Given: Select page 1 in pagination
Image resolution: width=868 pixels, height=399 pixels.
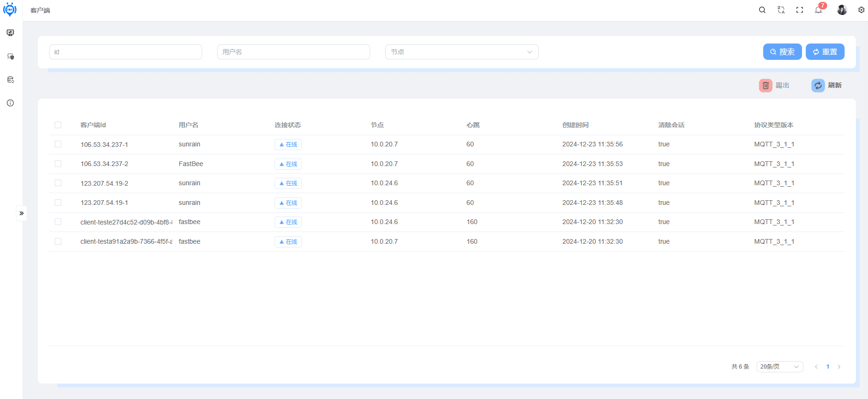Looking at the screenshot, I should coord(828,367).
